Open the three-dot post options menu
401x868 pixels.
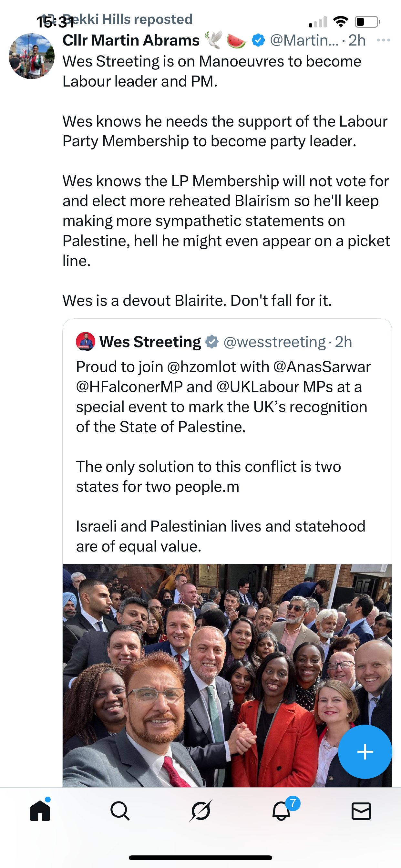tap(384, 40)
